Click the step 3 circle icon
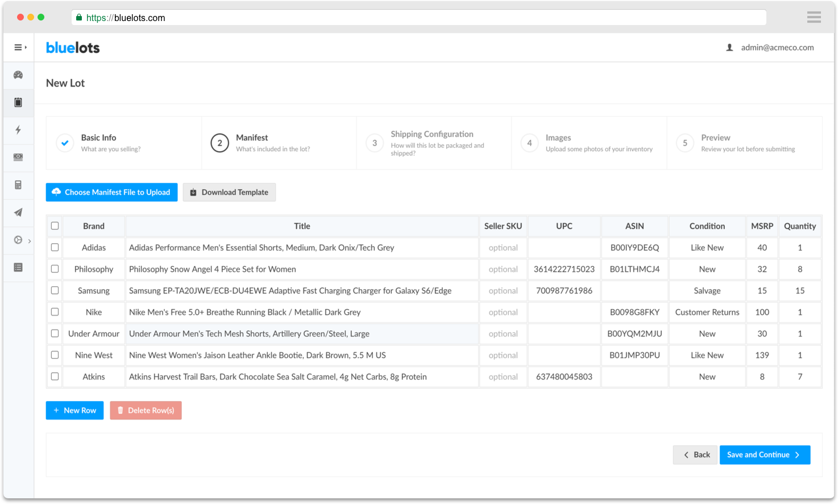The height and width of the screenshot is (504, 838). tap(375, 143)
